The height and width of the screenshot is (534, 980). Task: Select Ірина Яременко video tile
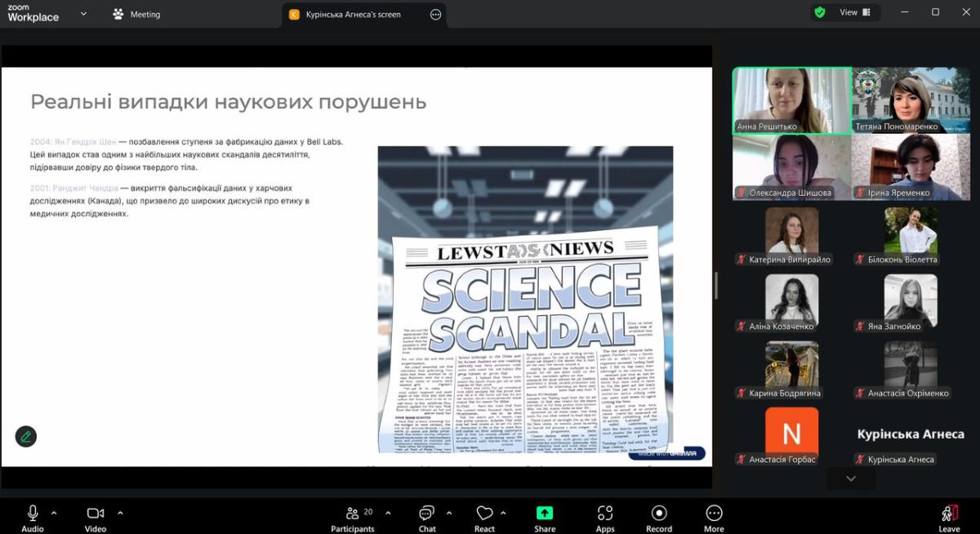point(911,167)
